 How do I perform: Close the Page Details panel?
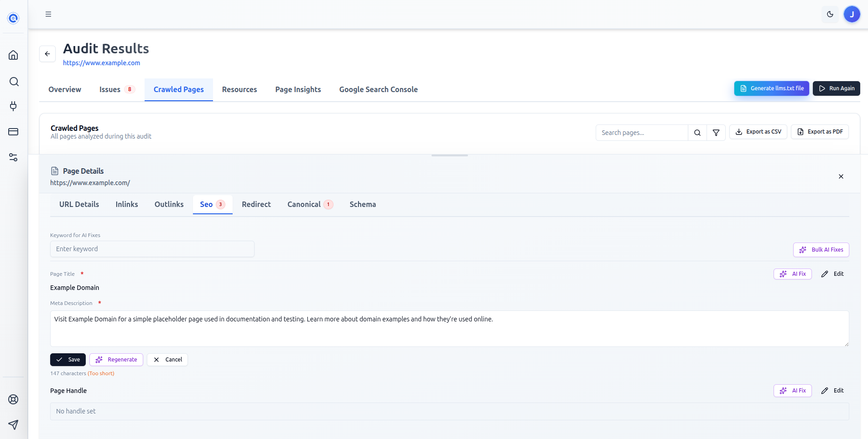pyautogui.click(x=841, y=176)
